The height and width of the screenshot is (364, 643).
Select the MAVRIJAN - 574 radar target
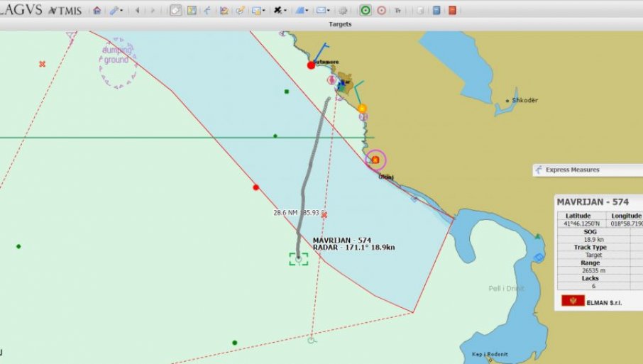click(298, 259)
